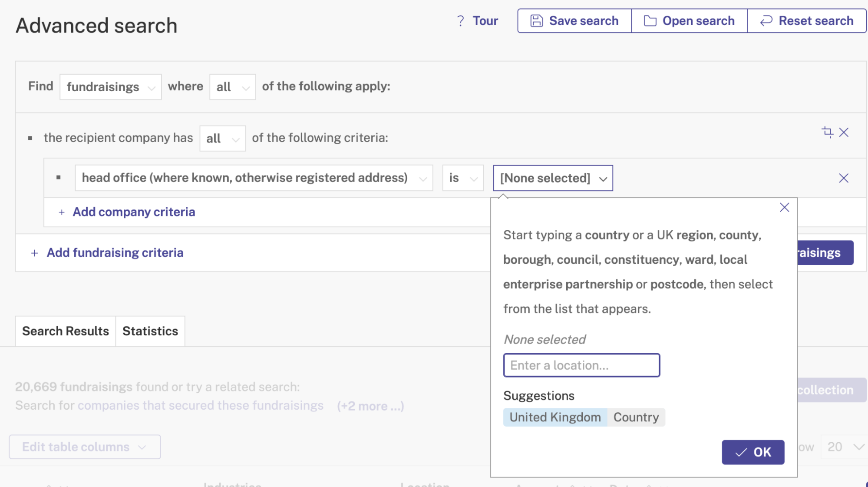The width and height of the screenshot is (868, 487).
Task: Remove the head office criterion row
Action: click(x=844, y=178)
